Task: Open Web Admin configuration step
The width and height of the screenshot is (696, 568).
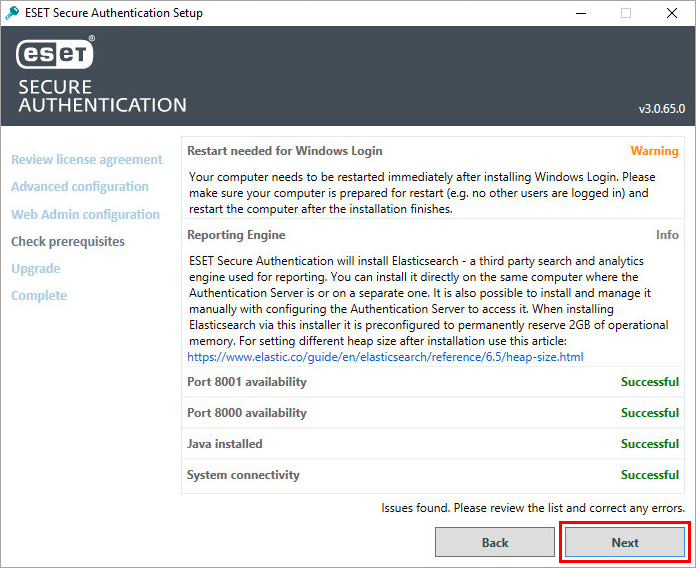Action: [85, 214]
